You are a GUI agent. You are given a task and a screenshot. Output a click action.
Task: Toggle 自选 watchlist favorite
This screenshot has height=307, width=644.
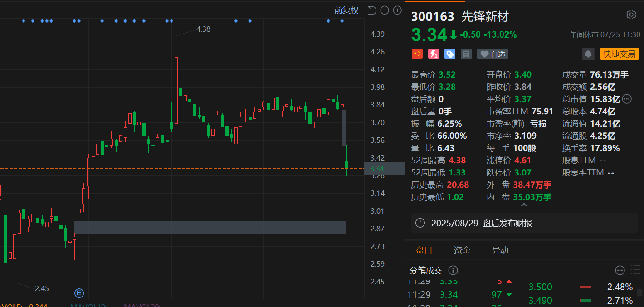coord(493,54)
